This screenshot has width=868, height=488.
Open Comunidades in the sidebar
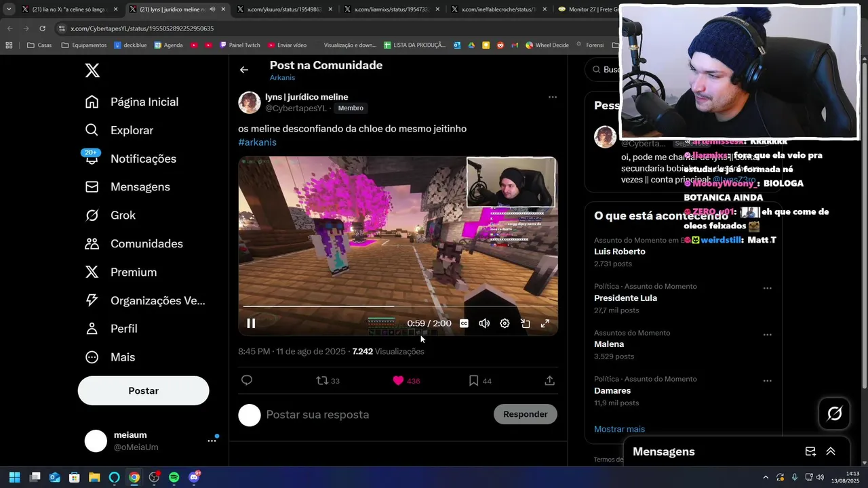coord(135,243)
